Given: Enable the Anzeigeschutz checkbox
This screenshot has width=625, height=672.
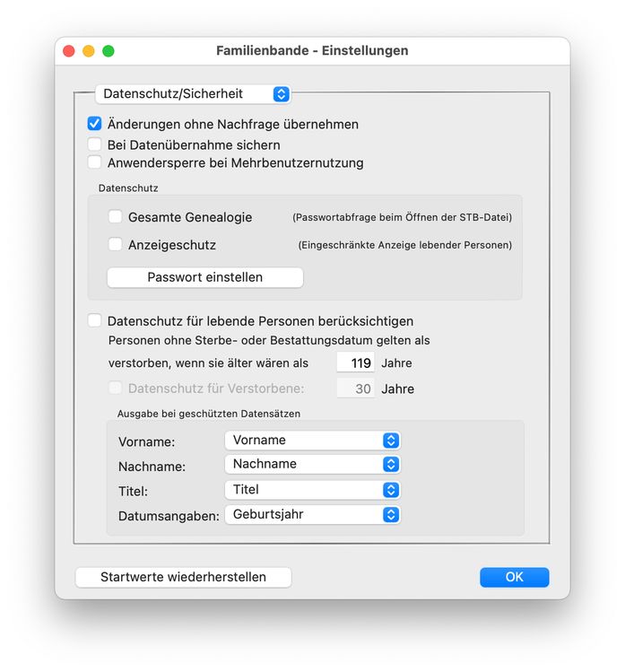Looking at the screenshot, I should tap(116, 244).
